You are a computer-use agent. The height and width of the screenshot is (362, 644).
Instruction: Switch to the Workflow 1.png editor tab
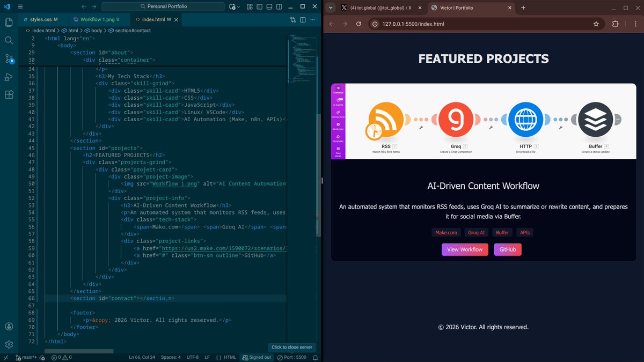[97, 19]
